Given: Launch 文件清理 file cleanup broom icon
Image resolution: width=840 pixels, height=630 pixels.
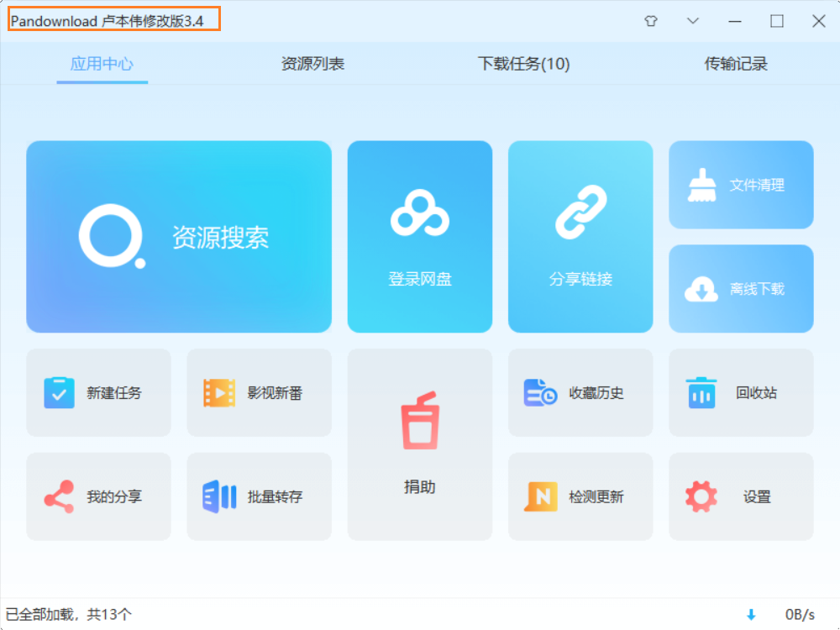Looking at the screenshot, I should pos(701,185).
